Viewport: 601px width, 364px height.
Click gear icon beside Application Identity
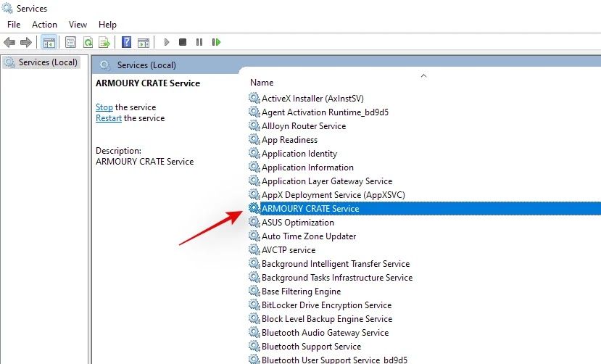pos(254,153)
